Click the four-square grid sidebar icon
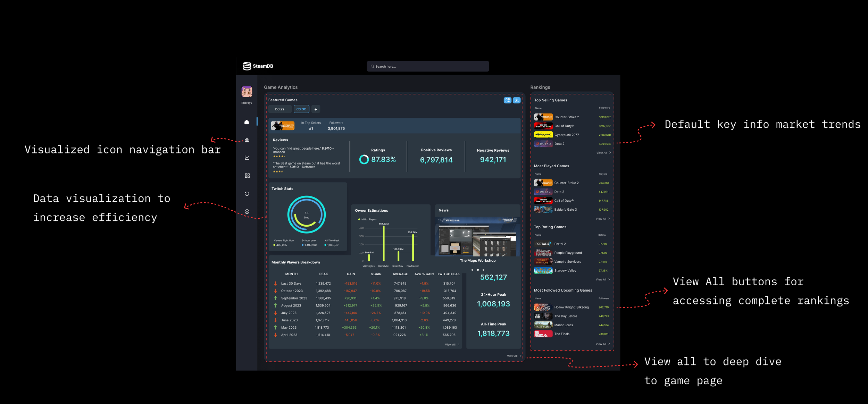Image resolution: width=868 pixels, height=404 pixels. (247, 176)
